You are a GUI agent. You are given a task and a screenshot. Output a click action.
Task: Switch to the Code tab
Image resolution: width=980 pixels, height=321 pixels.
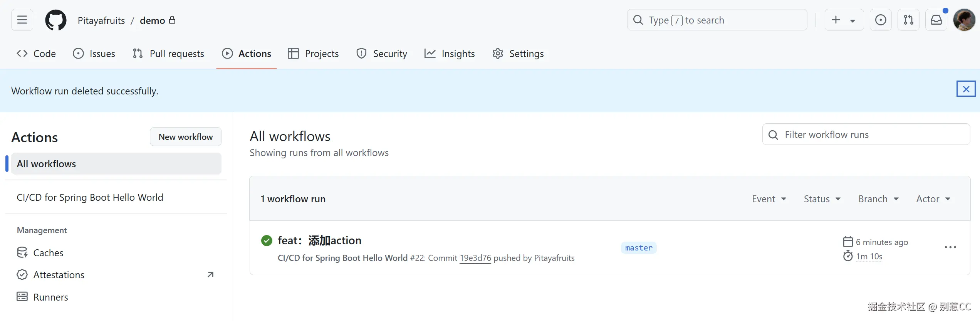point(37,54)
